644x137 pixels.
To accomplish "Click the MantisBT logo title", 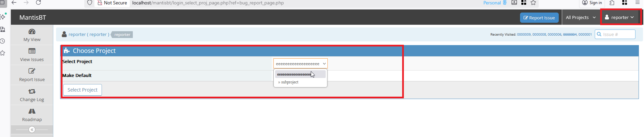I will click(x=33, y=18).
